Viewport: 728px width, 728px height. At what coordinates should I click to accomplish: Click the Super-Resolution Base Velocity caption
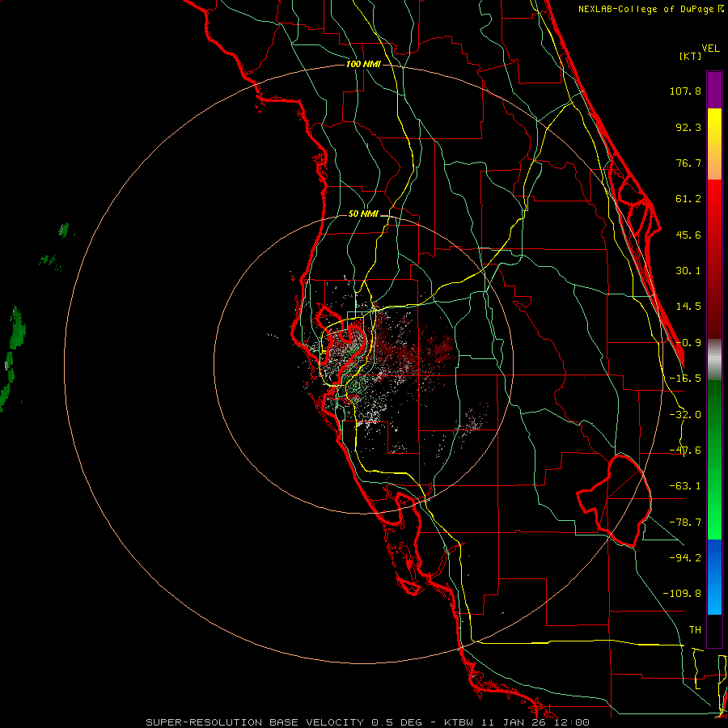367,722
